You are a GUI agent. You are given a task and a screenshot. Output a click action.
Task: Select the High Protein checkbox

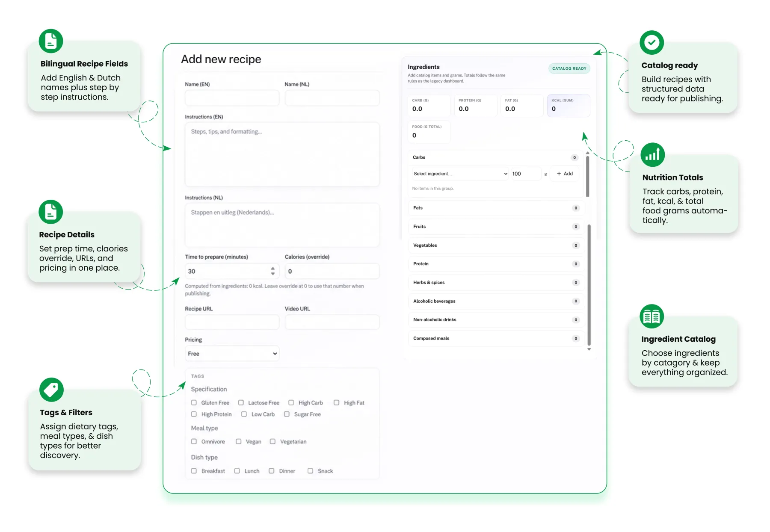coord(194,414)
